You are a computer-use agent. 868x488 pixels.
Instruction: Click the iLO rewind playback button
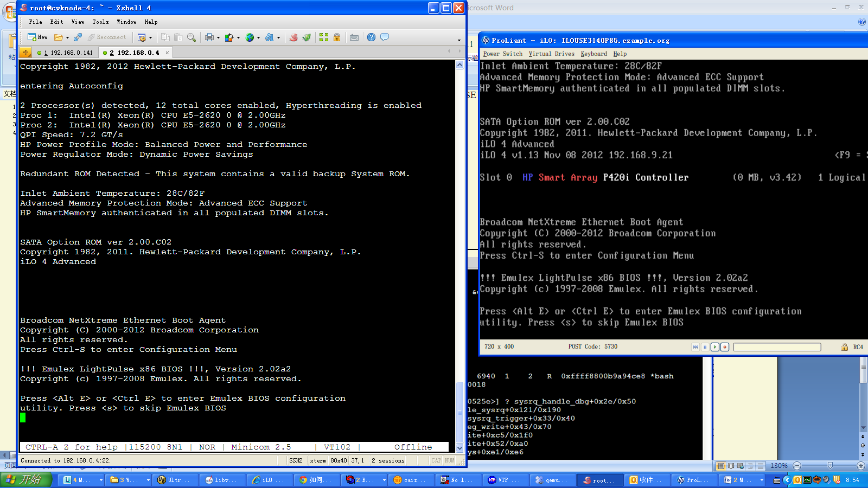point(695,347)
